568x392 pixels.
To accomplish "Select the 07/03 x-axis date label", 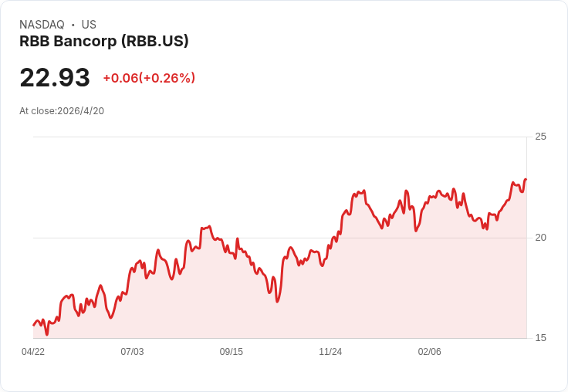I will [x=132, y=352].
